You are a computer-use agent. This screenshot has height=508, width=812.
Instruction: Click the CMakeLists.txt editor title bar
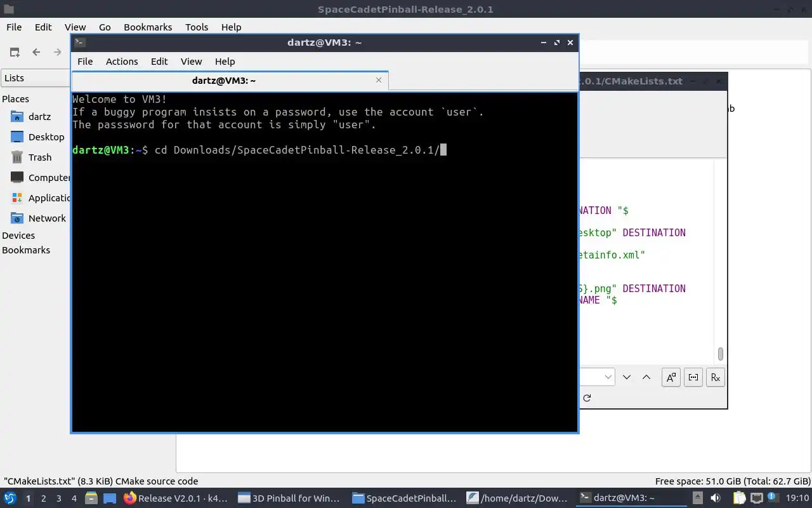[x=653, y=81]
